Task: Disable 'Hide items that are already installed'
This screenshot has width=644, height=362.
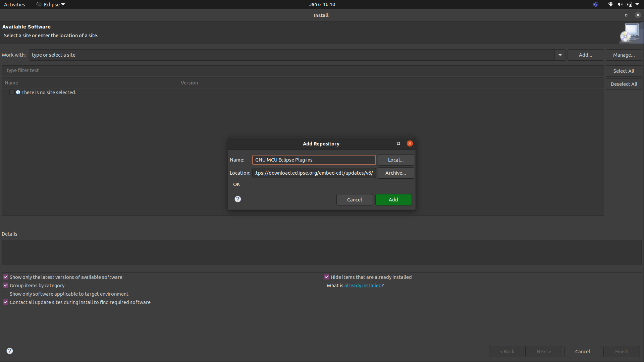Action: point(326,277)
